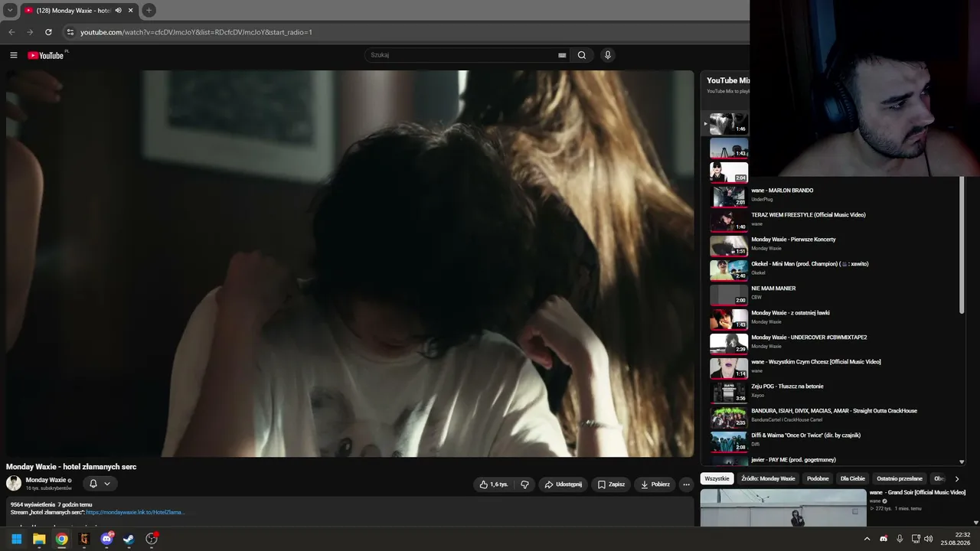
Task: Share the video via Udostępnij
Action: (563, 484)
